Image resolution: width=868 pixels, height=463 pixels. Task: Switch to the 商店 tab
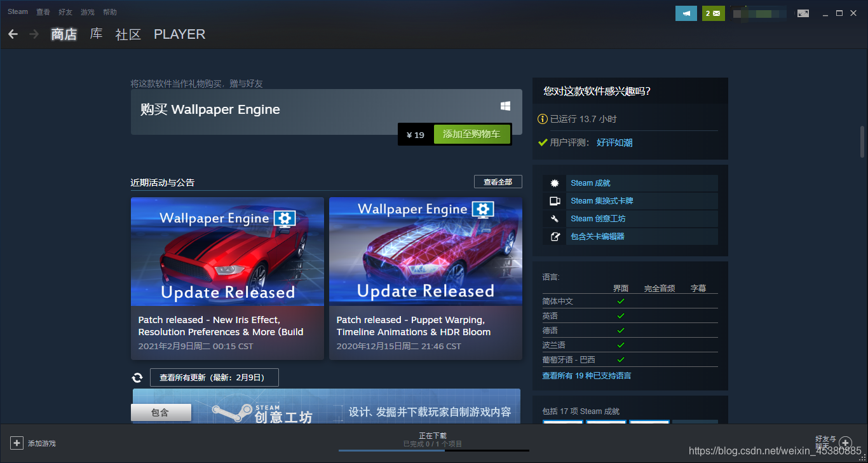[x=64, y=34]
